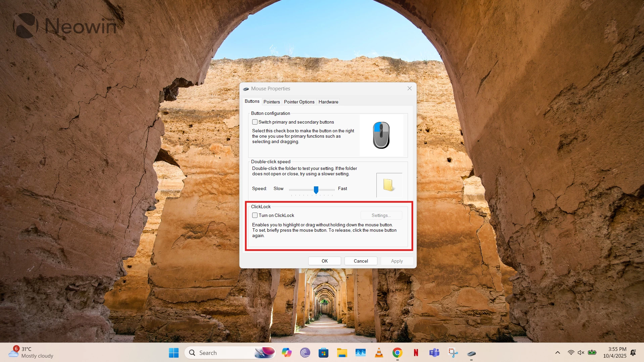
Task: Open Wi-Fi network status in tray
Action: [571, 353]
